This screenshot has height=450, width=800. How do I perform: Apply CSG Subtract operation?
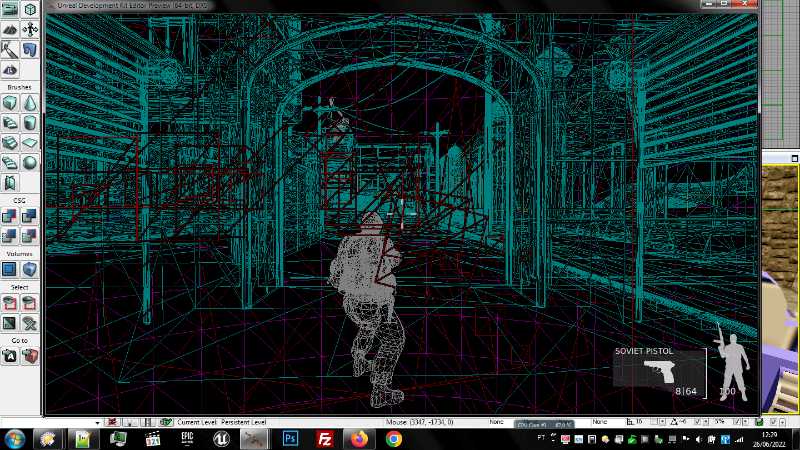point(30,216)
